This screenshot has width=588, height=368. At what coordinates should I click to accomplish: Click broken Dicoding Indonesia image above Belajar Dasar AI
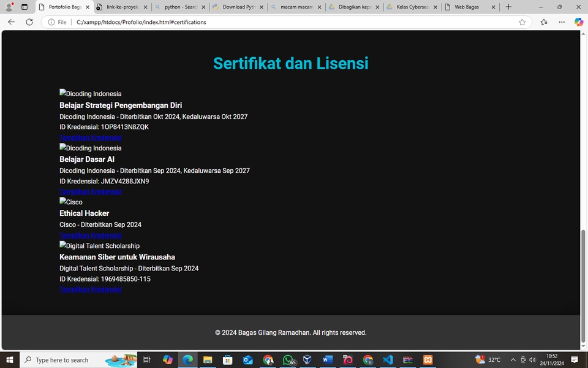click(91, 148)
